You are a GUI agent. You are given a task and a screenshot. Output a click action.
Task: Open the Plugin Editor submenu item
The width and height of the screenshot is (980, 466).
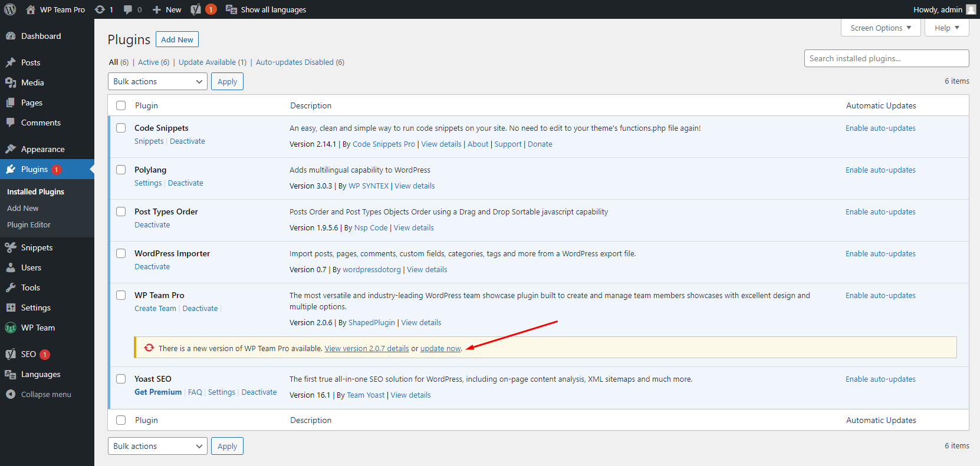pyautogui.click(x=29, y=224)
